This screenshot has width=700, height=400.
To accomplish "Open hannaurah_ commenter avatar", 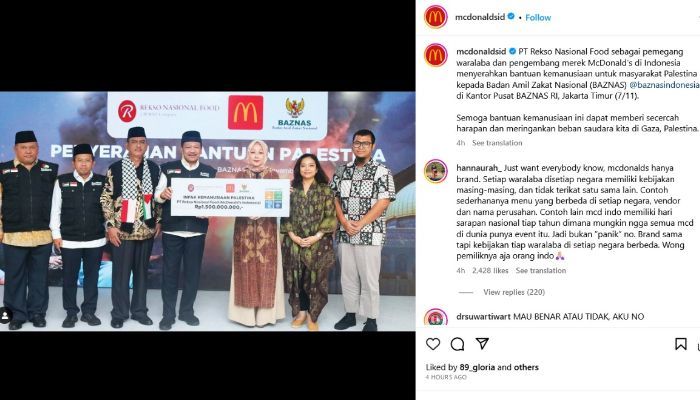I will click(x=435, y=171).
